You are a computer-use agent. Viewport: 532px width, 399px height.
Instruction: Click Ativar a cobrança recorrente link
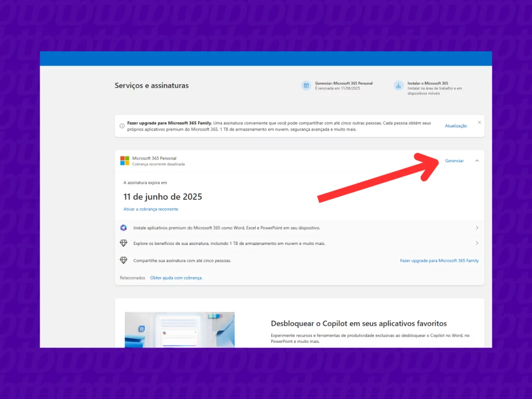pos(151,209)
